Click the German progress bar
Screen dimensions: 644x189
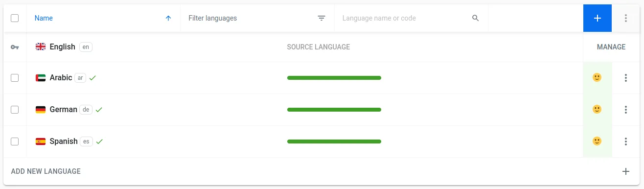coord(334,110)
